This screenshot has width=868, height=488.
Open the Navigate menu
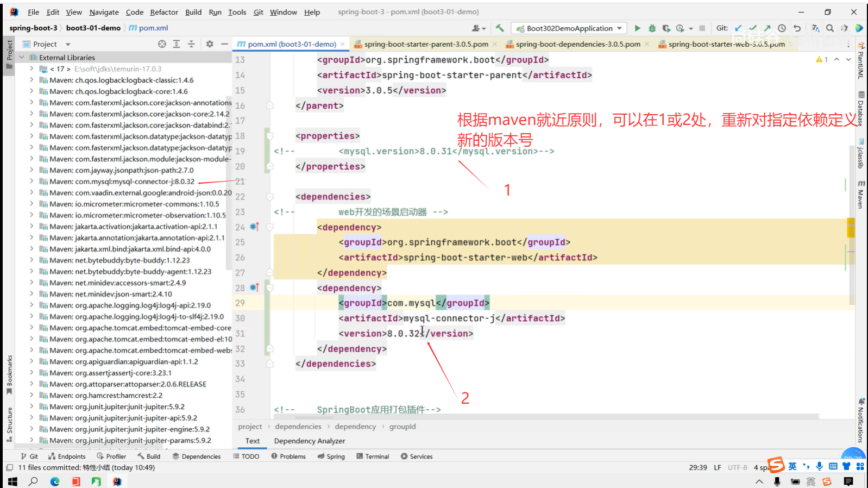click(x=104, y=12)
